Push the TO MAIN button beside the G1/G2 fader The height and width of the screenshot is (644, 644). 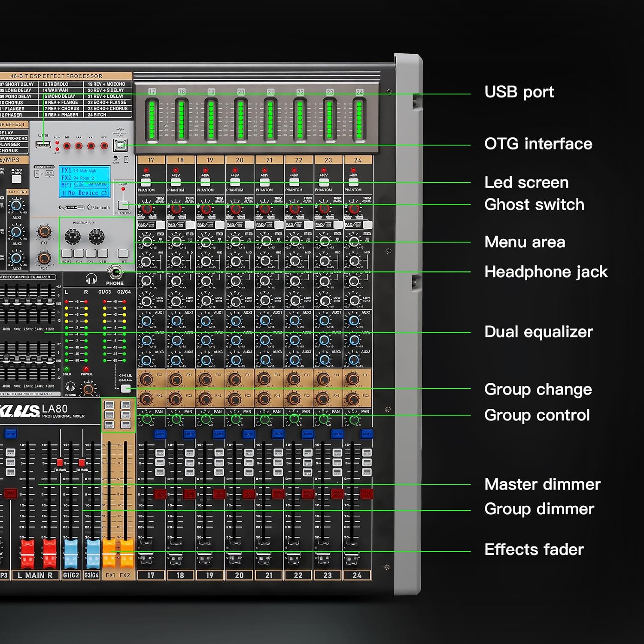pyautogui.click(x=60, y=462)
